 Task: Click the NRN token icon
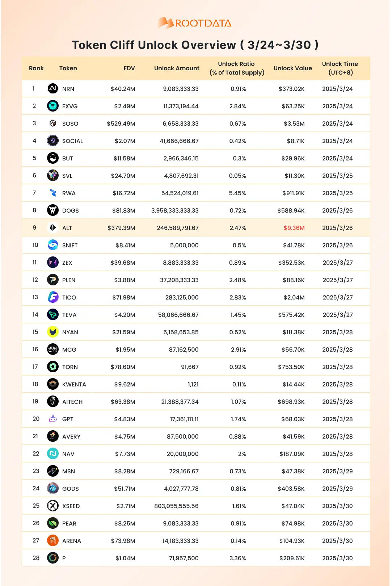click(53, 88)
